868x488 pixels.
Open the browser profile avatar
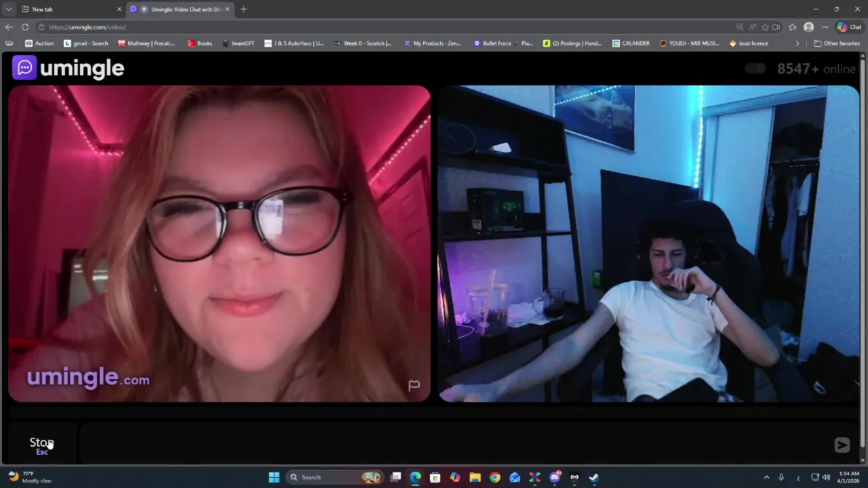[808, 27]
